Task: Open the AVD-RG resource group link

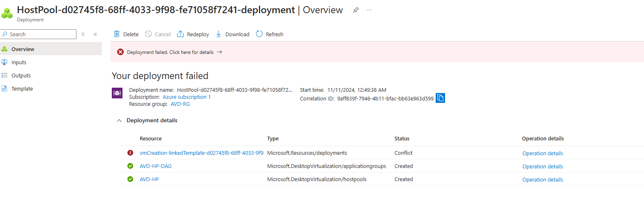Action: [180, 104]
